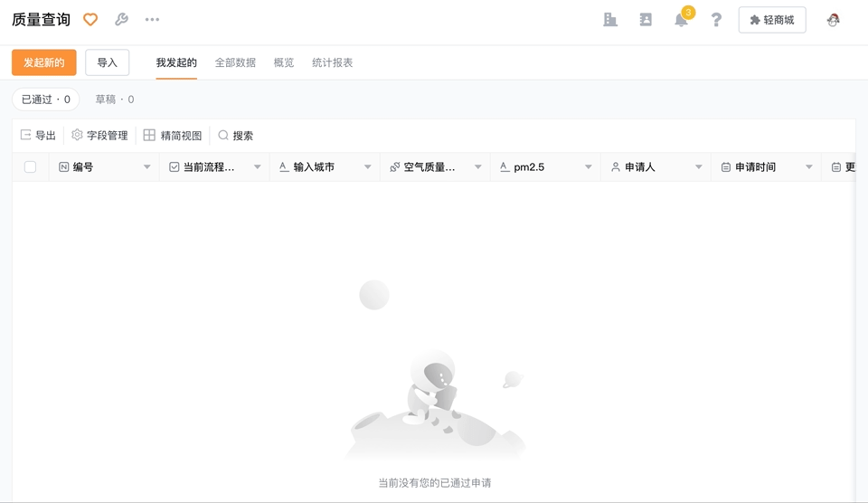
Task: Switch to the 我发起的 tab
Action: click(x=176, y=62)
